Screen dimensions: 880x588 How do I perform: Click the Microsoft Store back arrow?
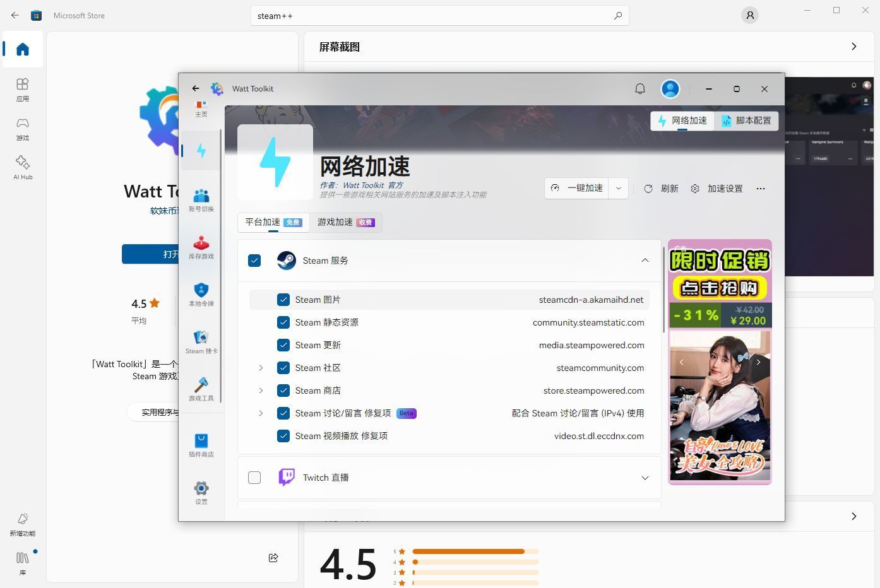(15, 15)
